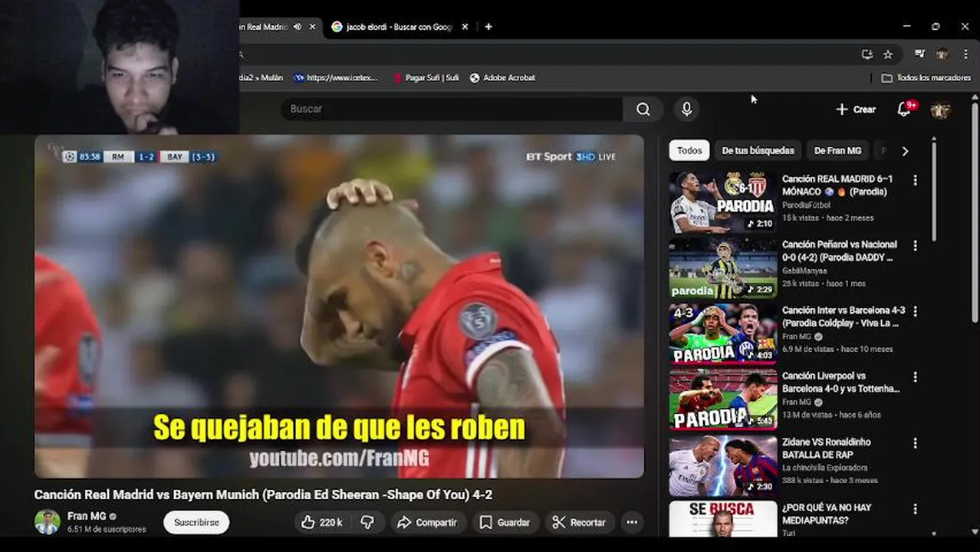
Task: Close the jacob elordi Google tab
Action: 465,27
